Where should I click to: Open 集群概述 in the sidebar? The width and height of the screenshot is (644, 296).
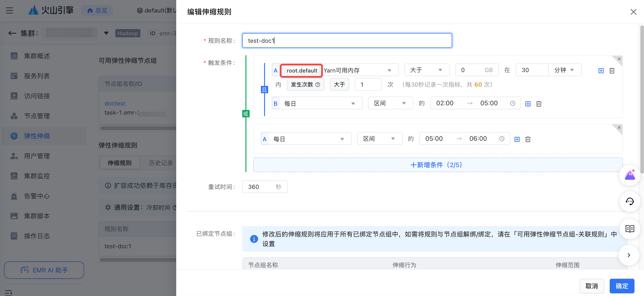[x=37, y=56]
